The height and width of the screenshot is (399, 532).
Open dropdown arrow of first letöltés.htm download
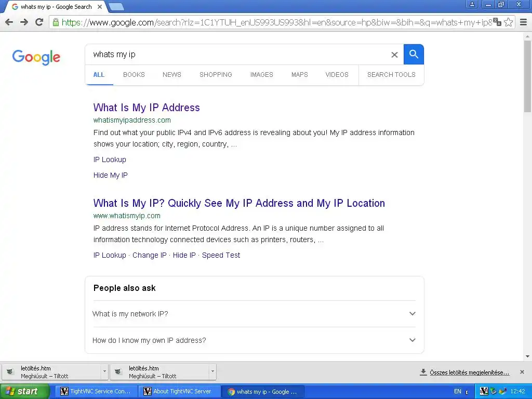(104, 371)
